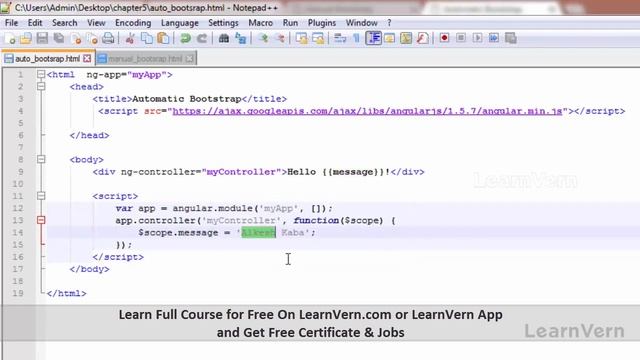Click the Save All toolbar icon
640x360 pixels.
59,38
